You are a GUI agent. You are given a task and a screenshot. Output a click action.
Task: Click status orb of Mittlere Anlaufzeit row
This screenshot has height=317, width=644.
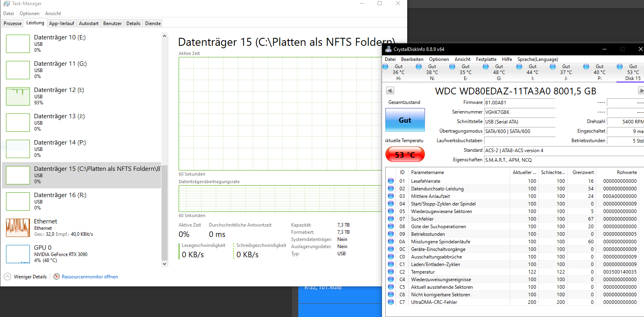point(391,196)
